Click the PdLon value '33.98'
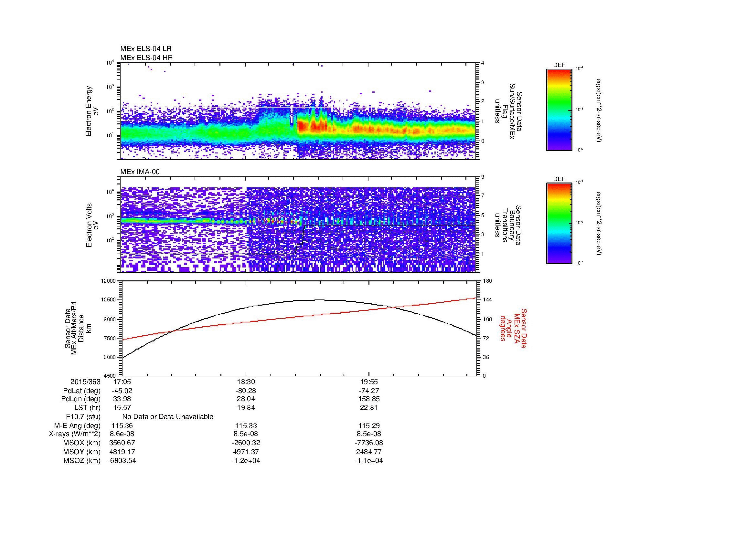This screenshot has width=756, height=534. click(x=122, y=399)
